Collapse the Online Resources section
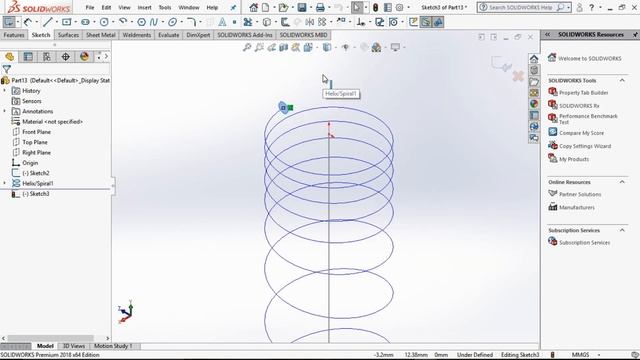The image size is (640, 360). (x=622, y=182)
